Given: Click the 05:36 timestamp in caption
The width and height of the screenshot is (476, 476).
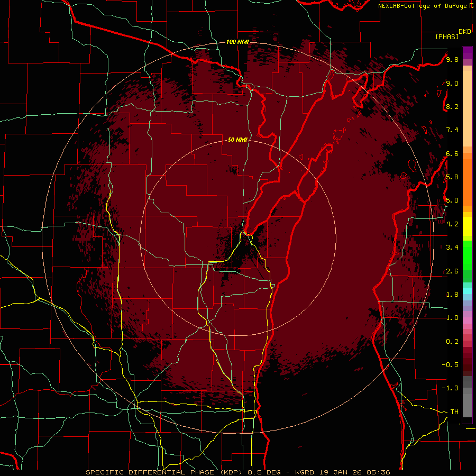Looking at the screenshot, I should (x=379, y=472).
